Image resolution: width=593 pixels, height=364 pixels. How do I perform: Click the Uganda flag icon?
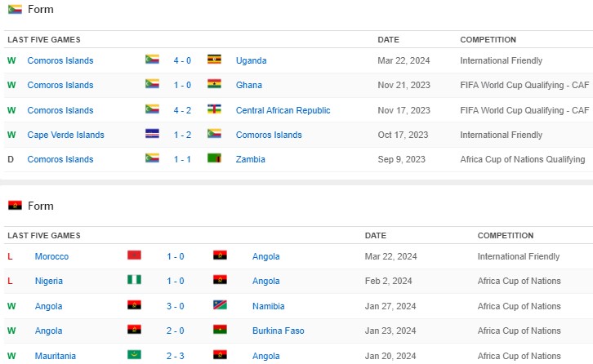215,60
